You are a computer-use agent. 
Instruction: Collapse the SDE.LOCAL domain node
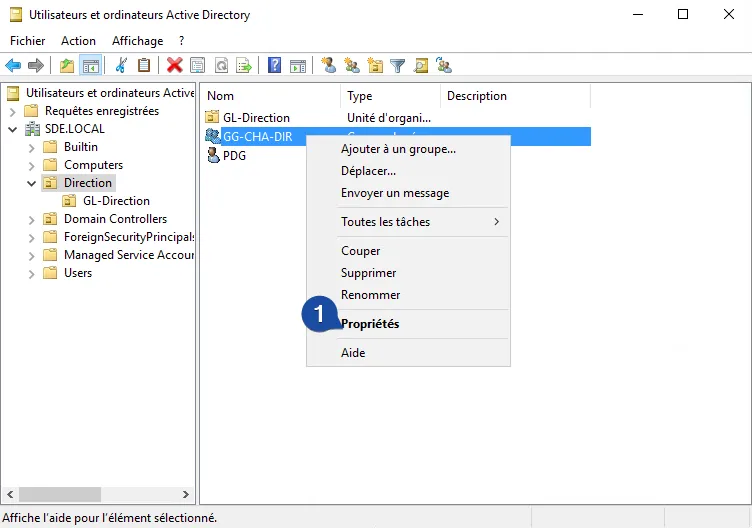pos(13,129)
